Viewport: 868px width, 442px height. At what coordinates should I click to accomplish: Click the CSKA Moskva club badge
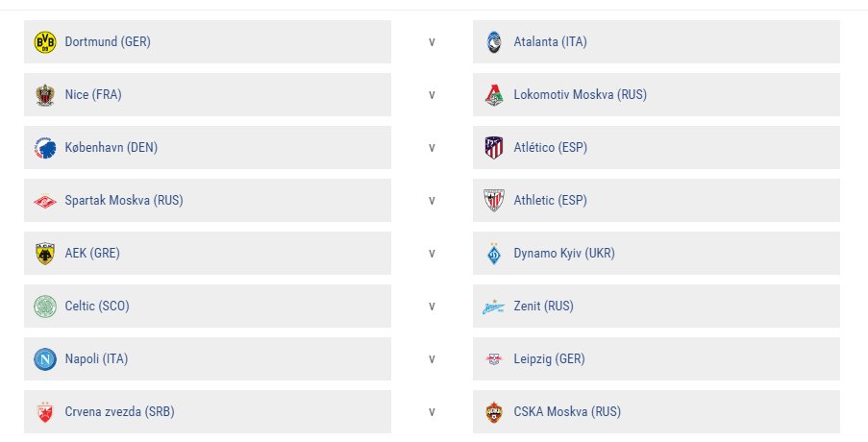click(494, 412)
